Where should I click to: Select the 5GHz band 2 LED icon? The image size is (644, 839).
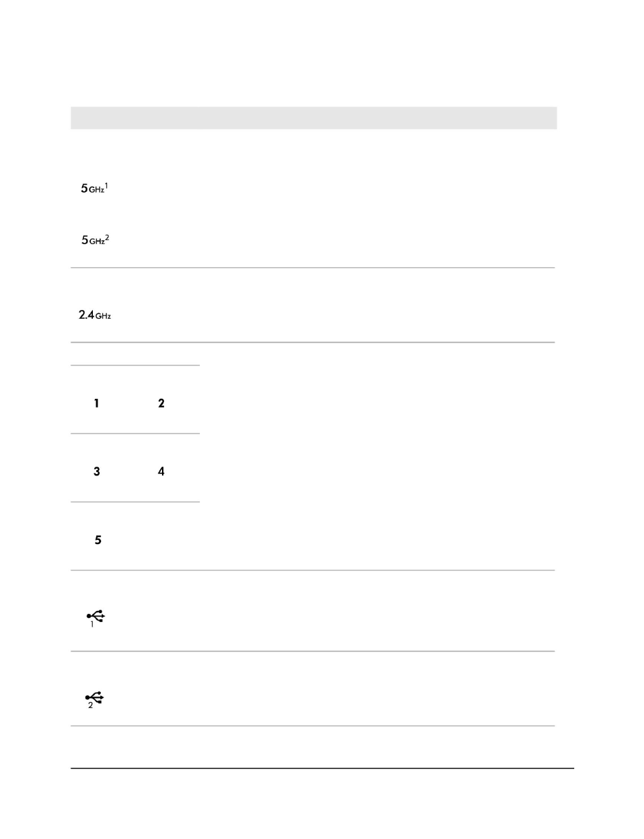click(x=95, y=239)
